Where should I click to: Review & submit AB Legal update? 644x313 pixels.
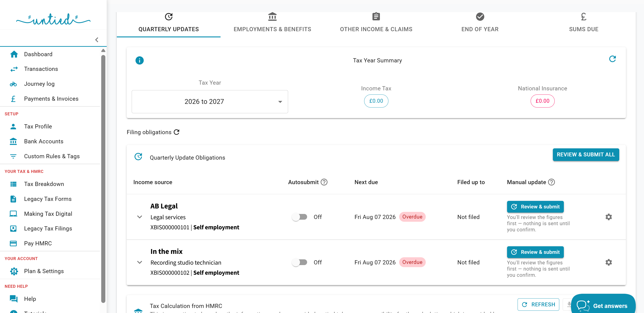[x=535, y=207]
